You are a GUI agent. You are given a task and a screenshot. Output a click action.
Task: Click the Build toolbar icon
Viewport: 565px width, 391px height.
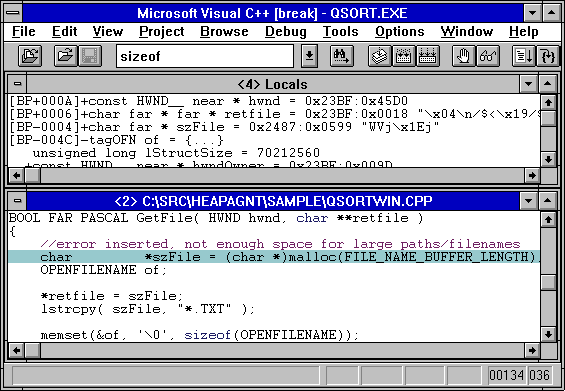pos(404,56)
